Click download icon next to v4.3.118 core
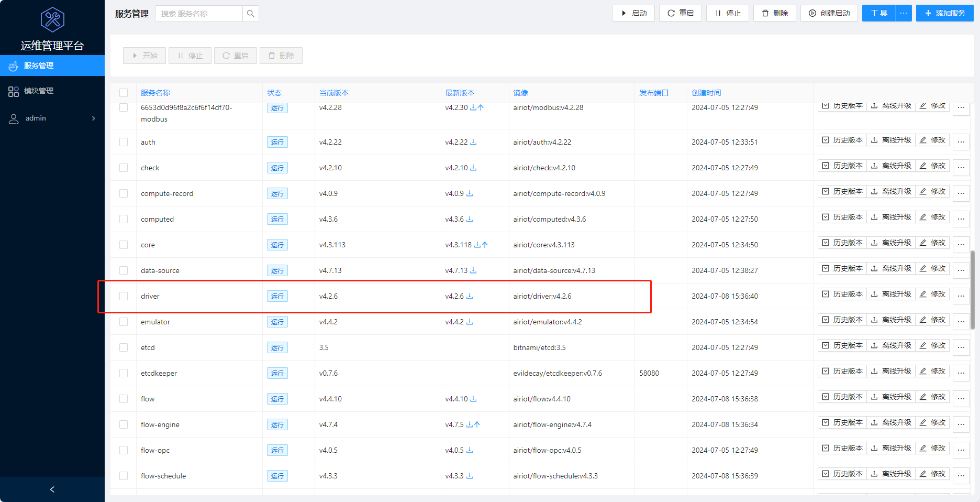This screenshot has width=980, height=502. pos(477,245)
